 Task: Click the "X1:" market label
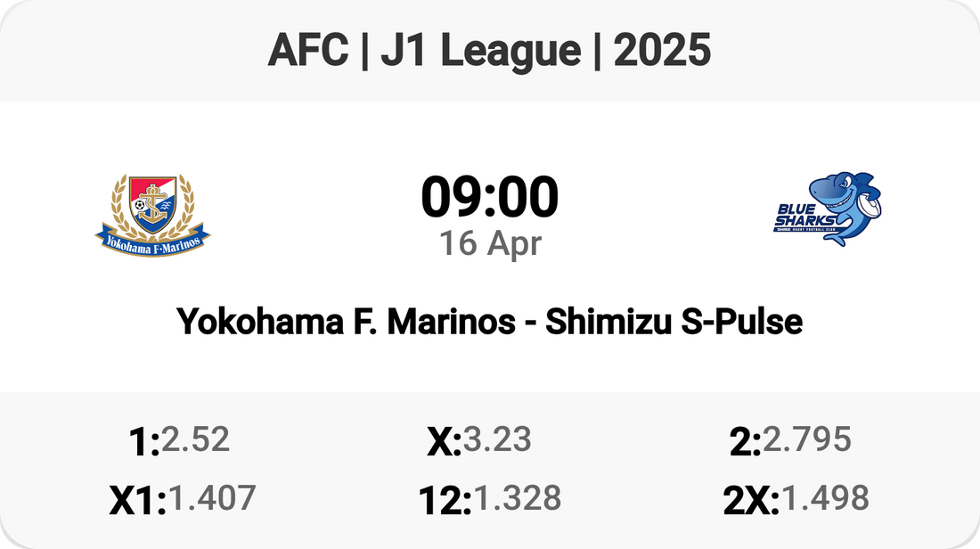[x=138, y=501]
